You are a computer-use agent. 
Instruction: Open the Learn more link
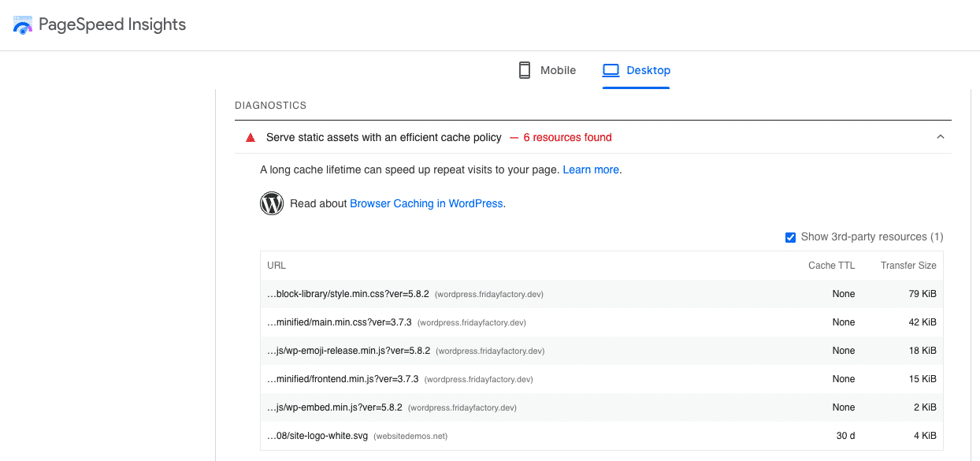[591, 169]
